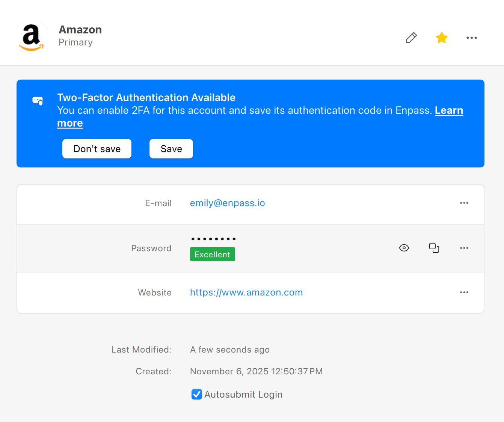Screen dimensions: 504x422
Task: Open more options for the Website field
Action: tap(464, 292)
